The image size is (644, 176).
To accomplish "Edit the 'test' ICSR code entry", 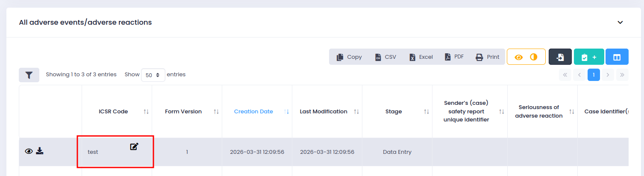I will [134, 147].
